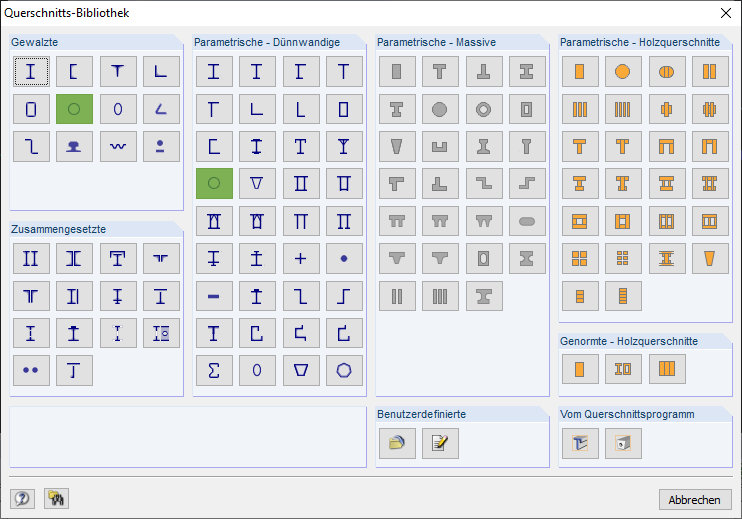The image size is (742, 519).
Task: Open the wavy sheet profile in Gewalzte
Action: [118, 146]
